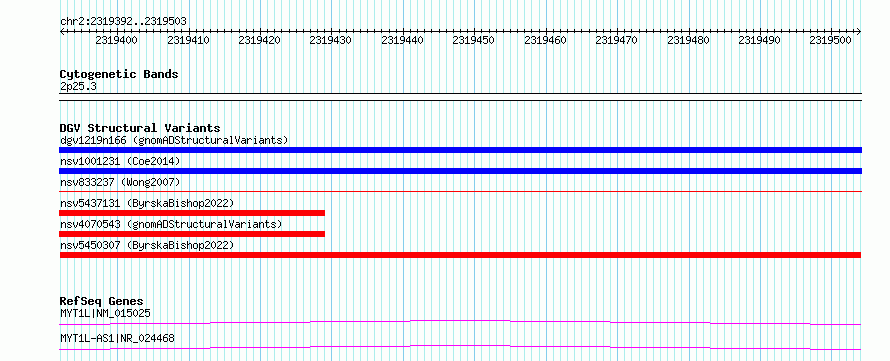The height and width of the screenshot is (361, 890).
Task: Select ruler position 2319450
Action: click(x=473, y=40)
